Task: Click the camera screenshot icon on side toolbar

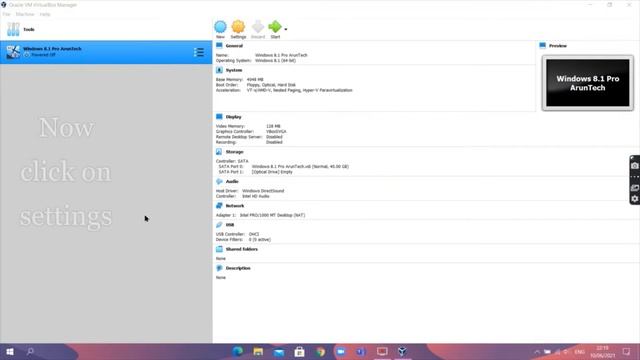Action: pos(635,166)
